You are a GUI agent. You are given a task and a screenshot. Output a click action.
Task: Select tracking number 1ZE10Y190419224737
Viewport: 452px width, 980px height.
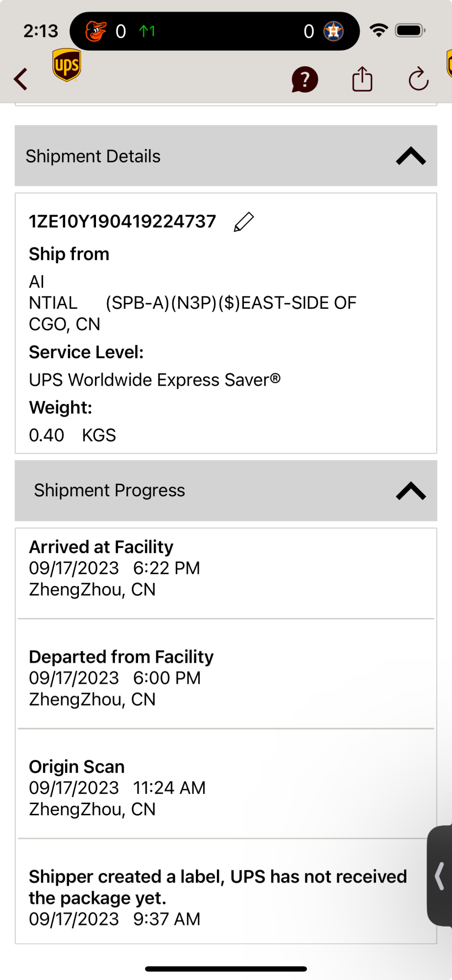point(122,221)
